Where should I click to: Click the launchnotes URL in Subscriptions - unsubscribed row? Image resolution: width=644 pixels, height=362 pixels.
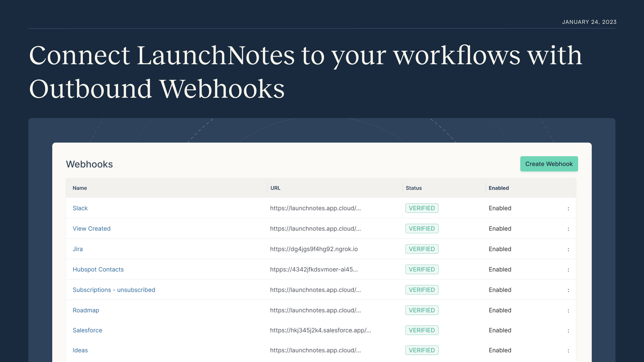pos(315,290)
